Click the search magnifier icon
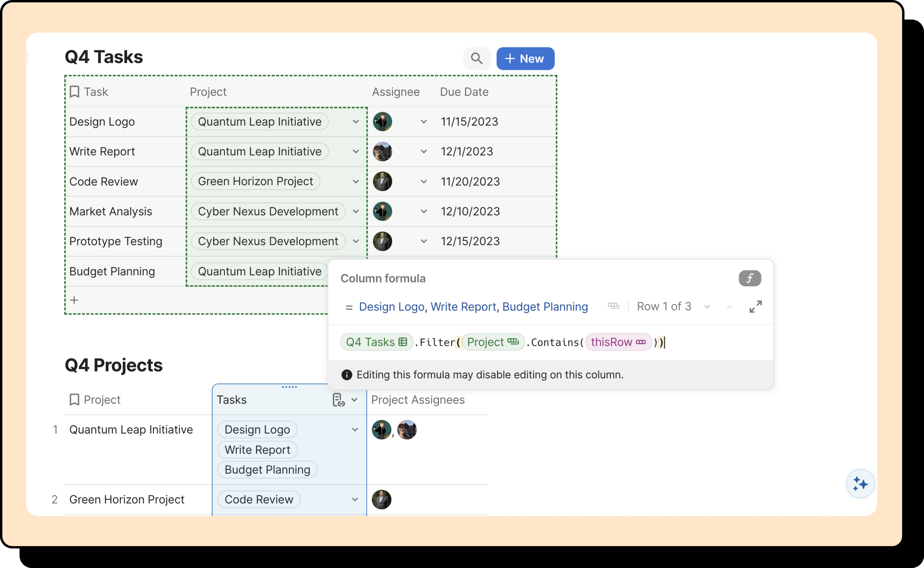 (x=476, y=59)
